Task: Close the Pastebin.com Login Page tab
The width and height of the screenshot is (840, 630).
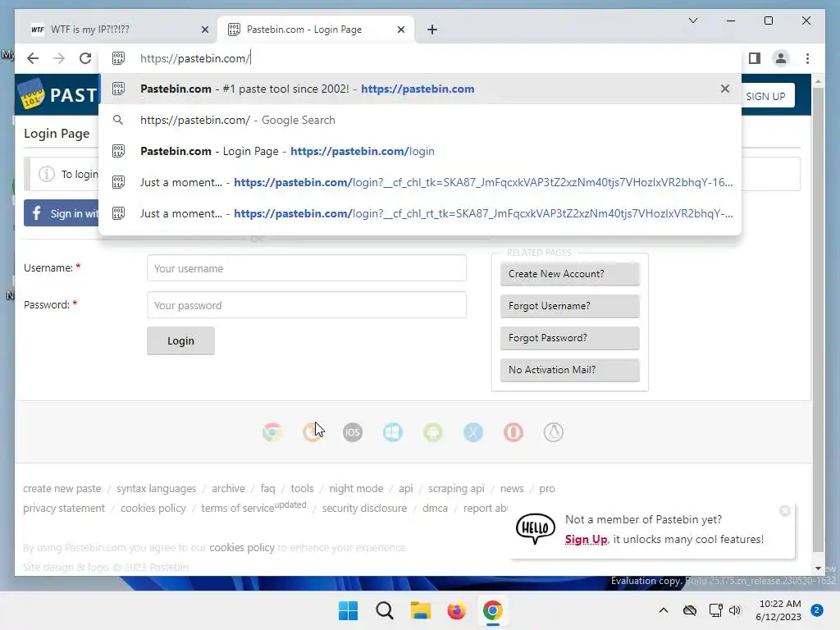Action: click(x=400, y=30)
